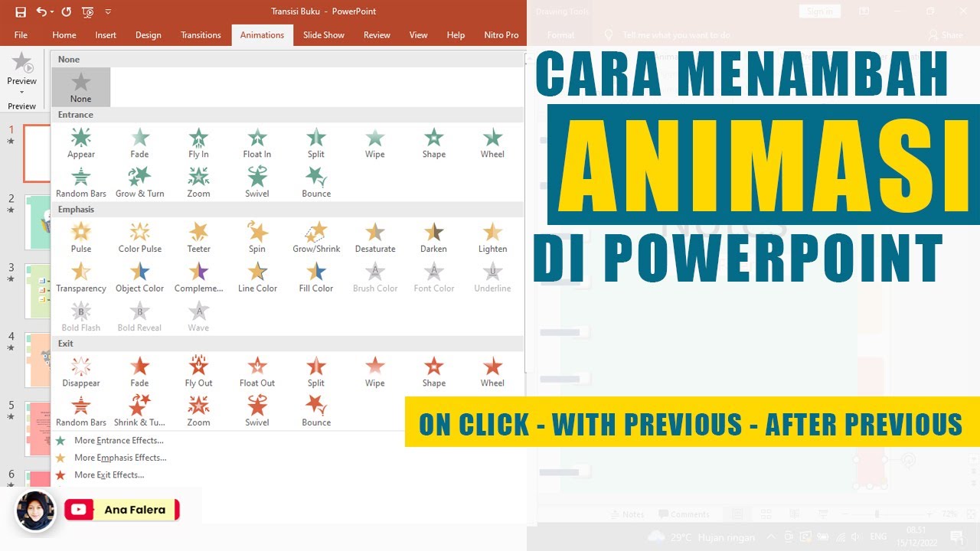Choose the exit Split animation
The height and width of the screenshot is (551, 980).
click(316, 373)
